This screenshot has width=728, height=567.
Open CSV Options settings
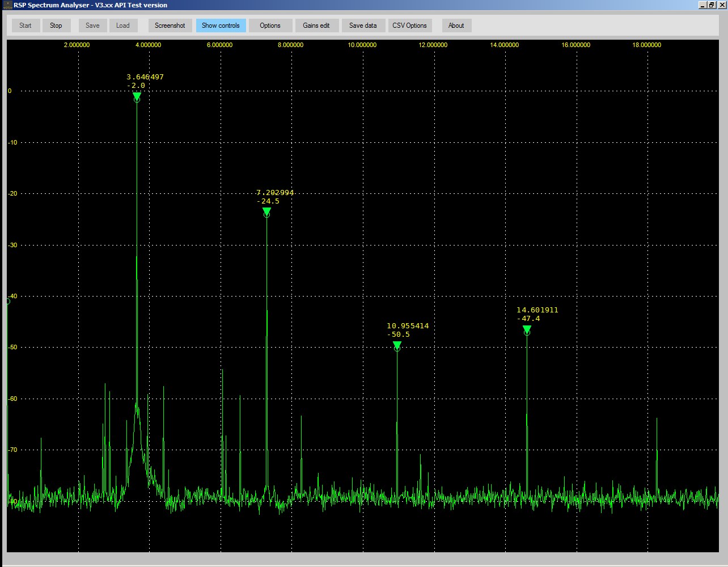coord(409,26)
